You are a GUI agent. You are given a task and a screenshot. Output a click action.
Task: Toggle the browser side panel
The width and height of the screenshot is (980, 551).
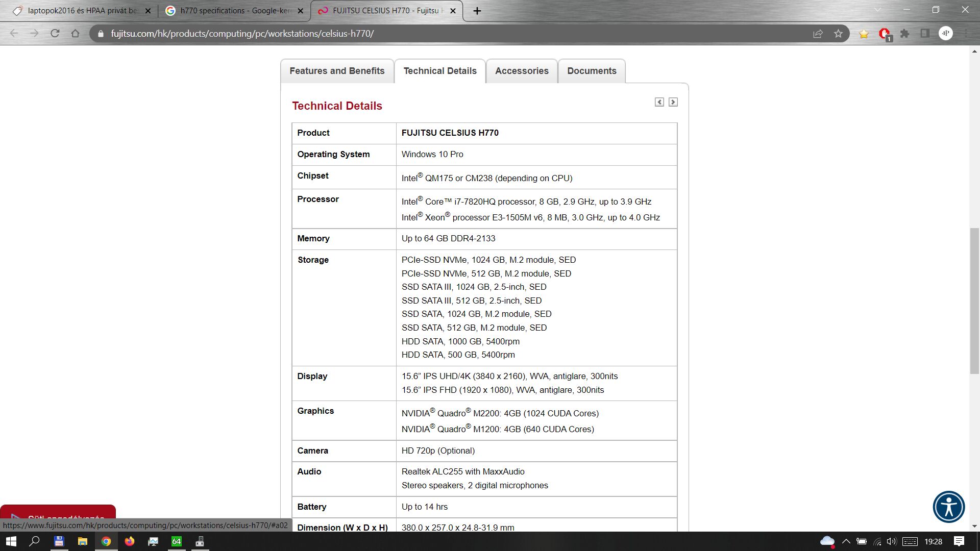click(925, 34)
